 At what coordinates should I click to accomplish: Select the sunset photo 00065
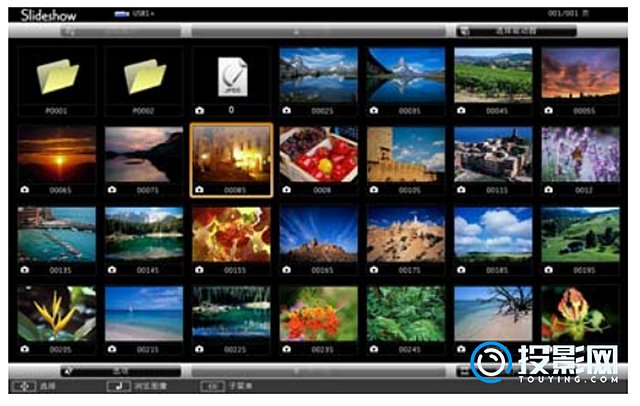tap(56, 153)
